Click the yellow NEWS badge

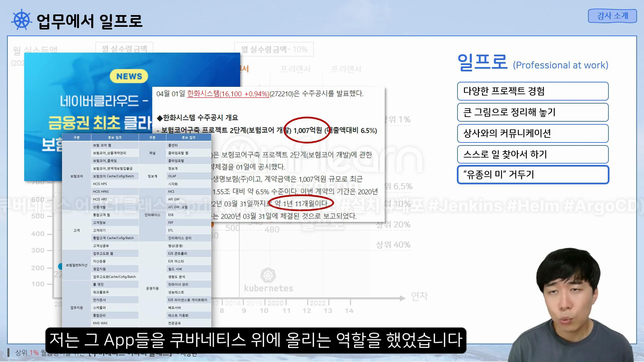[x=129, y=76]
